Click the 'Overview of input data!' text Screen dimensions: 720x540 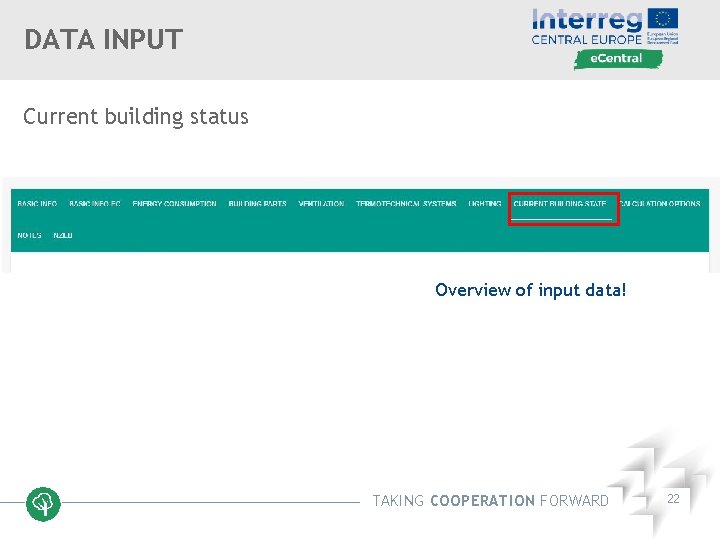[x=530, y=290]
